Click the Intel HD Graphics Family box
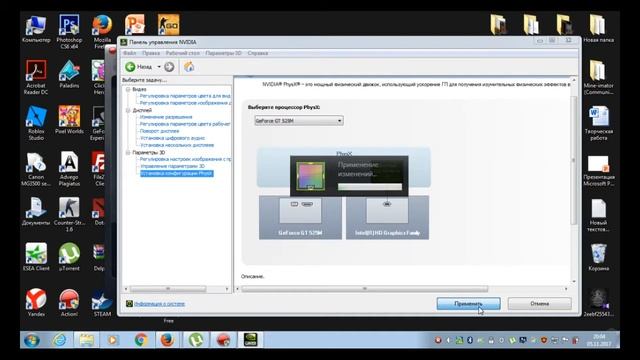The height and width of the screenshot is (360, 640). tap(387, 218)
